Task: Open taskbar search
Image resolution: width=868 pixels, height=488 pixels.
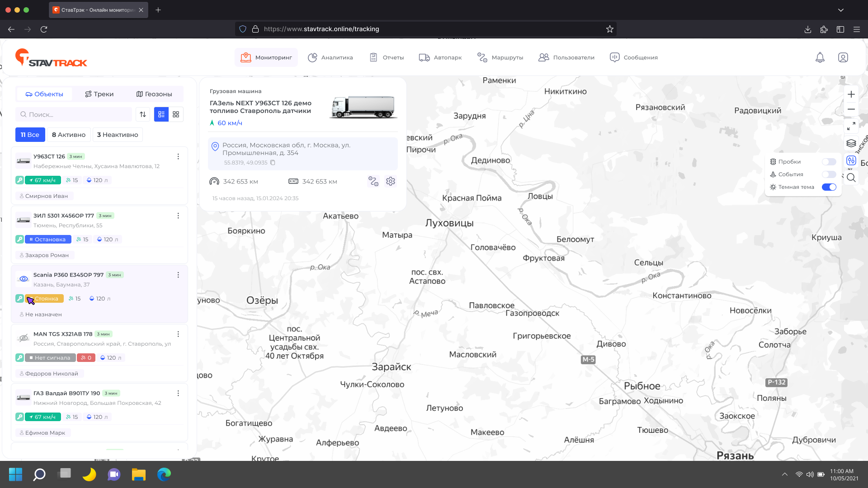Action: click(40, 474)
